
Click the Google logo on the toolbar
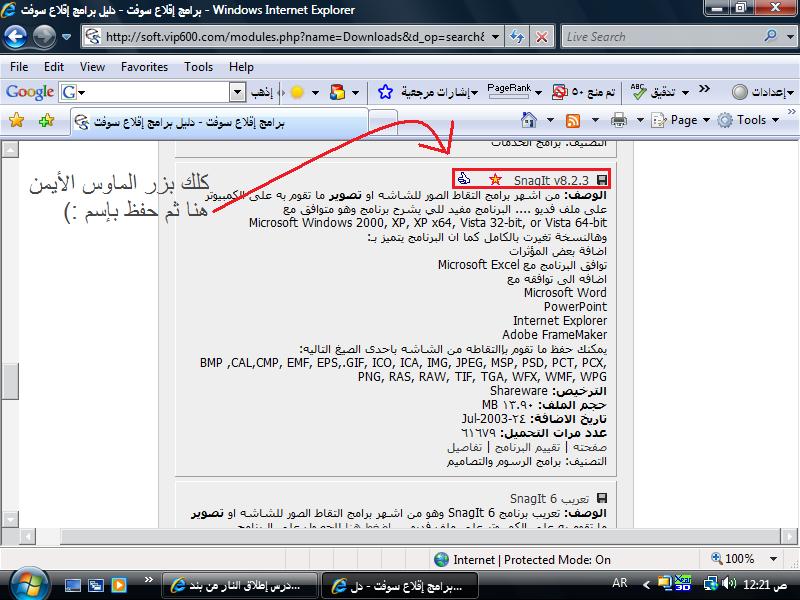pyautogui.click(x=30, y=92)
